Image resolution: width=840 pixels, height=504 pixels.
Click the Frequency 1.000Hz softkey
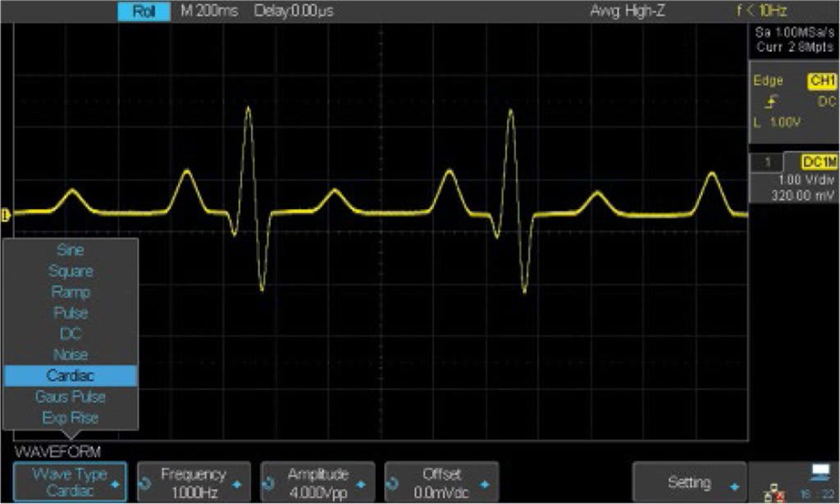click(x=194, y=482)
